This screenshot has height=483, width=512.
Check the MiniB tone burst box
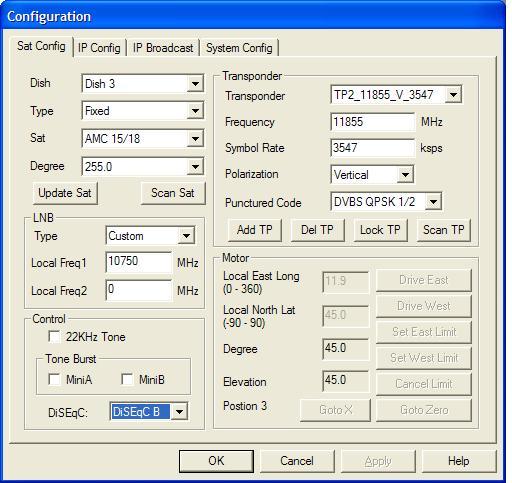[127, 379]
